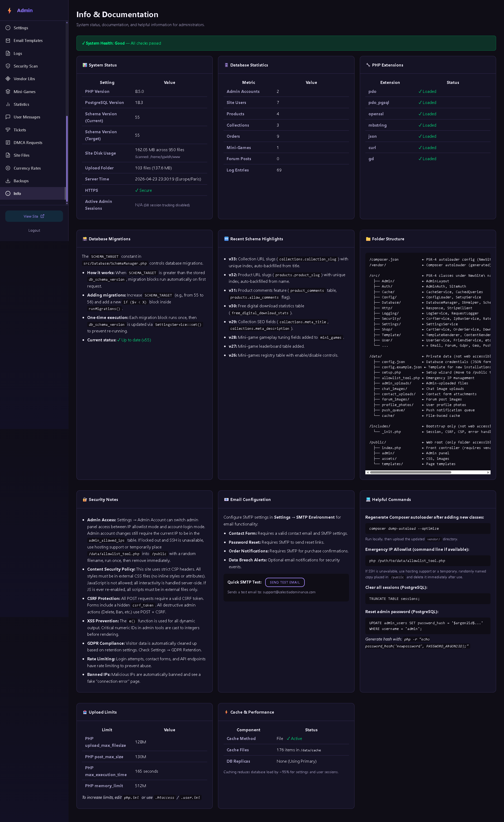Click the Cache Method 'Active' status
Image resolution: width=504 pixels, height=822 pixels.
click(x=294, y=739)
